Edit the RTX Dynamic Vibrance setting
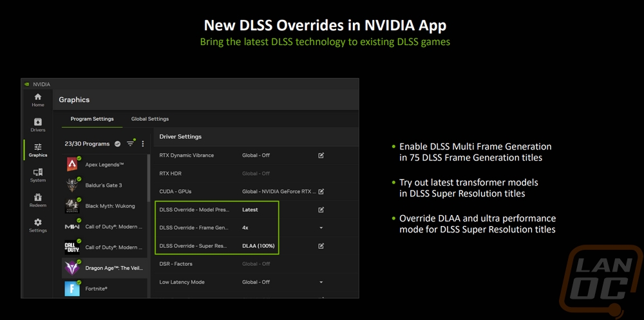Viewport: 644px width, 320px height. pos(321,155)
